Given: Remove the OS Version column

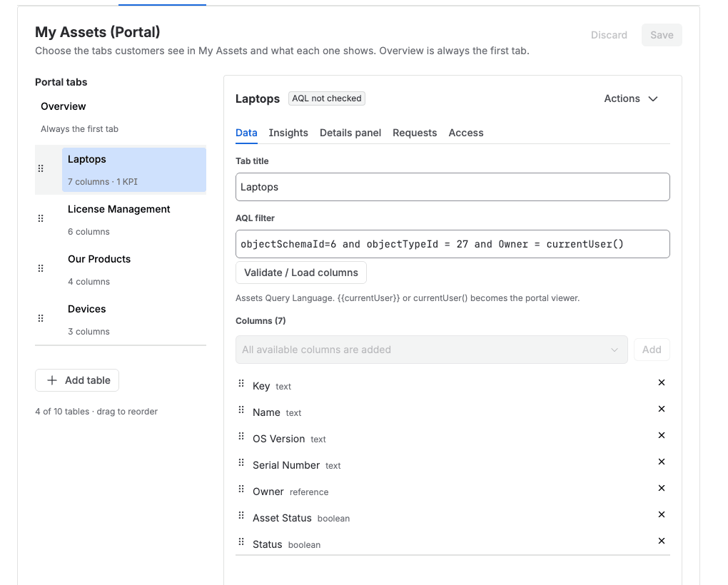Looking at the screenshot, I should tap(662, 435).
